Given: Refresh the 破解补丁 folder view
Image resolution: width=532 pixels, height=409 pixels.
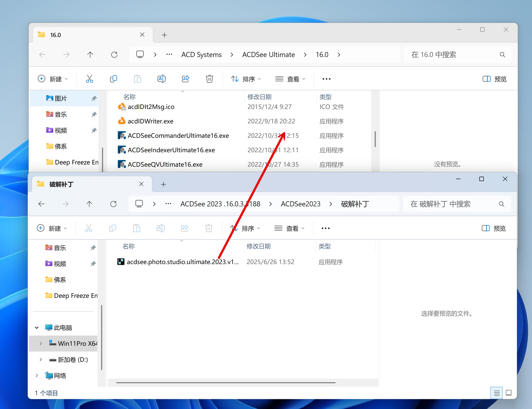Looking at the screenshot, I should (x=114, y=204).
